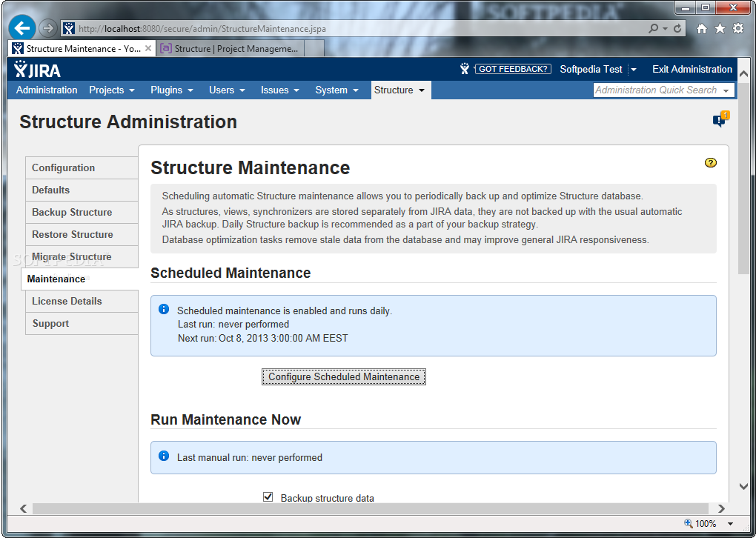756x538 pixels.
Task: Select Support in the sidebar
Action: (82, 323)
